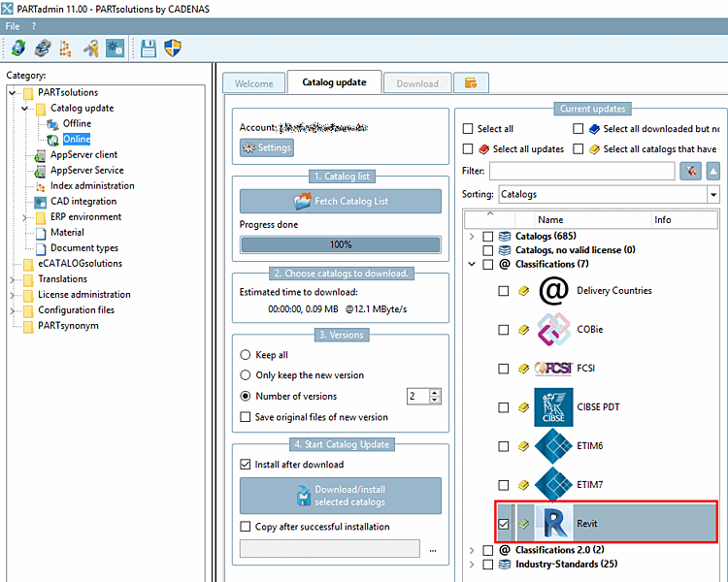The image size is (728, 582).
Task: Click the Delivery Countries @ logo
Action: pyautogui.click(x=553, y=291)
